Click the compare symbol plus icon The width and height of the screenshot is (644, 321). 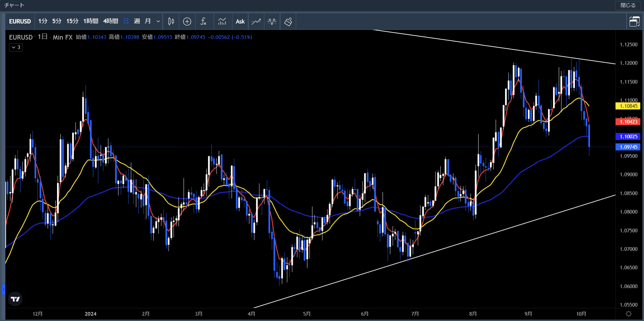[x=187, y=21]
